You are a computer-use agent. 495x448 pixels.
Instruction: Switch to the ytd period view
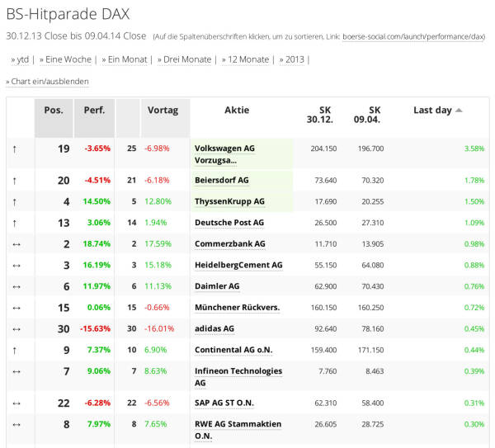pos(21,59)
